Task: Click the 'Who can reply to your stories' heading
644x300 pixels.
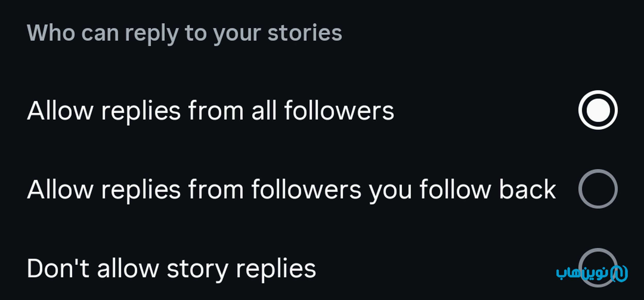Action: pyautogui.click(x=184, y=33)
